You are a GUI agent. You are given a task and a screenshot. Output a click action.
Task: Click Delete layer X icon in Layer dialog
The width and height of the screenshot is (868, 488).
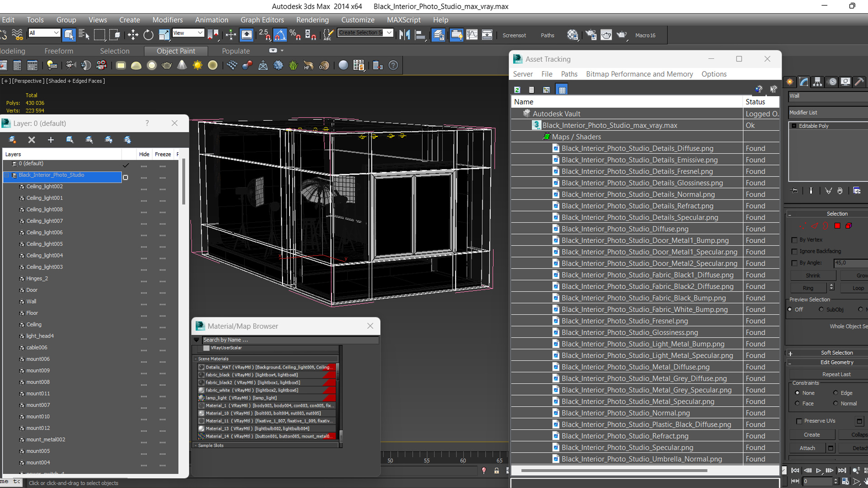pyautogui.click(x=32, y=140)
